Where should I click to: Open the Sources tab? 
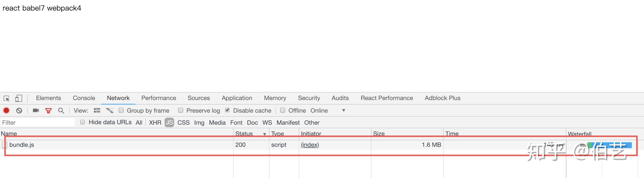[199, 98]
